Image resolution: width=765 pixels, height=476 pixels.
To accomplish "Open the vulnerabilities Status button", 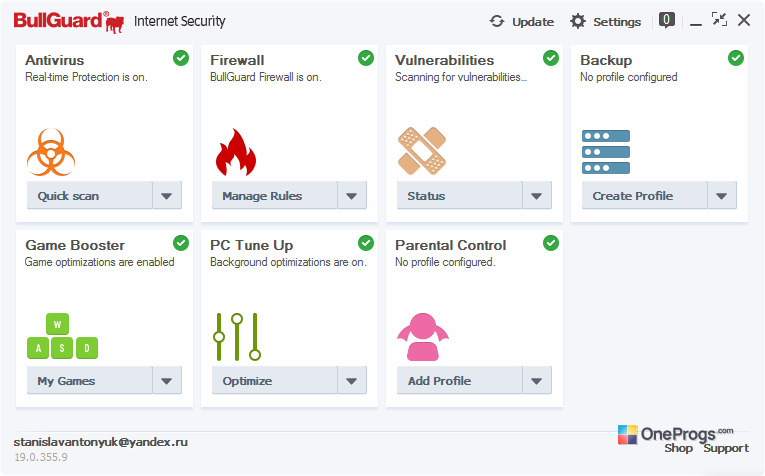I will coord(460,196).
